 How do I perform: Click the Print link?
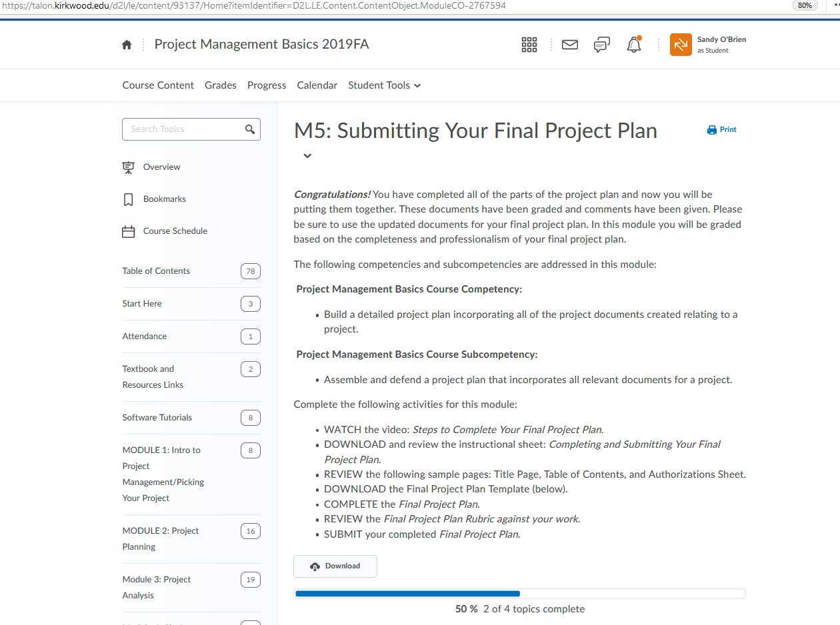(721, 129)
